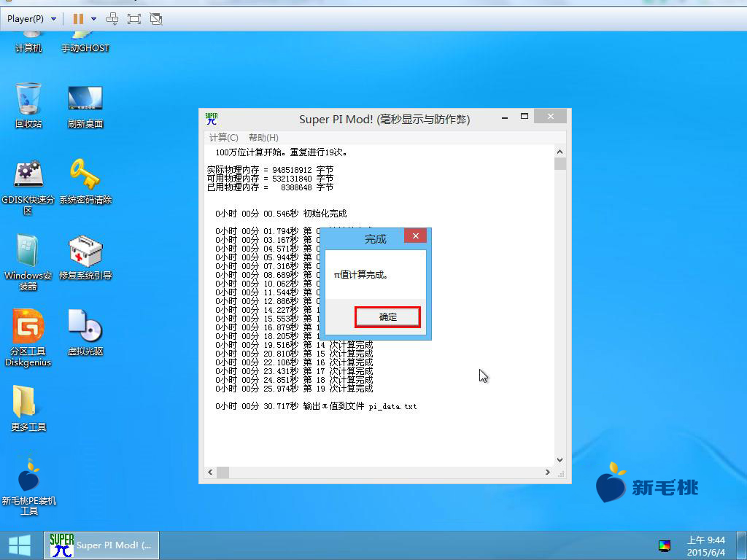This screenshot has height=560, width=747.
Task: Click the 第 15 次计算完成 line
Action: [x=294, y=354]
